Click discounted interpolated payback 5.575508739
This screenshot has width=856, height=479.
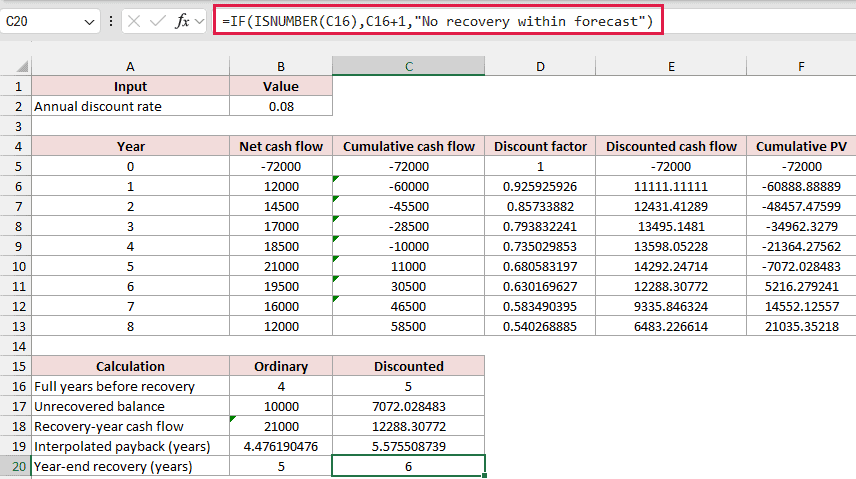point(408,447)
